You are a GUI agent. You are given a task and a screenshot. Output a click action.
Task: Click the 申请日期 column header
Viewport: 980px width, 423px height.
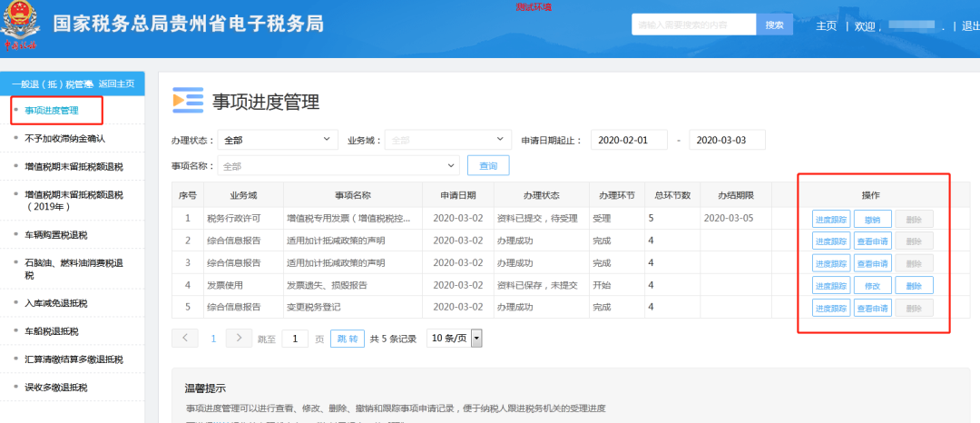458,195
